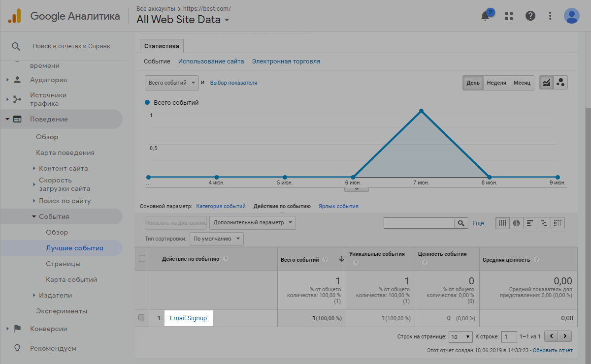
Task: Toggle the select-all checkbox in table header
Action: tap(142, 259)
